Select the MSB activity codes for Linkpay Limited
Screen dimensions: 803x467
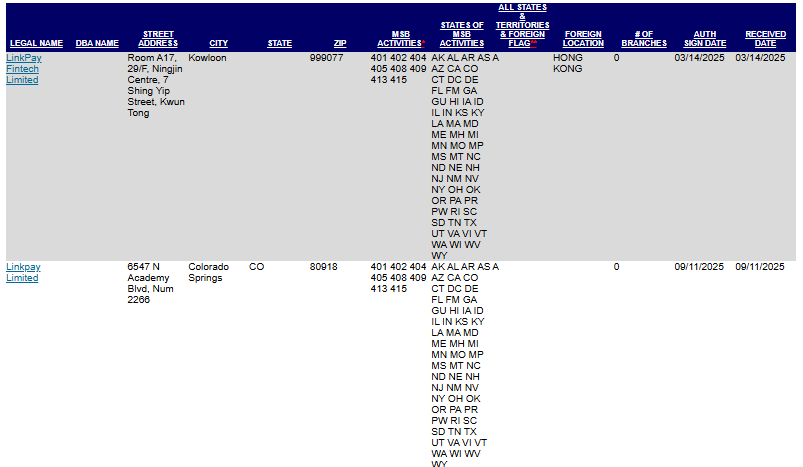(x=398, y=278)
